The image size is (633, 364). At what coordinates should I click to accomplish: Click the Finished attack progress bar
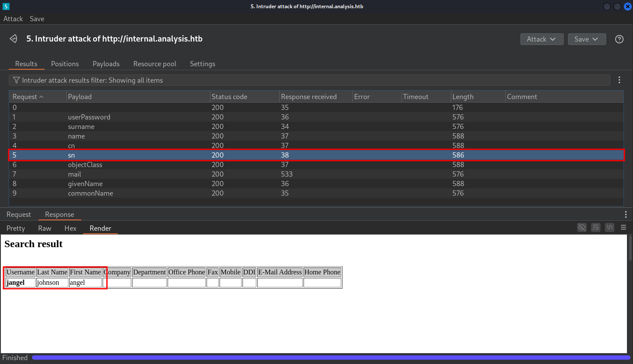[331, 358]
